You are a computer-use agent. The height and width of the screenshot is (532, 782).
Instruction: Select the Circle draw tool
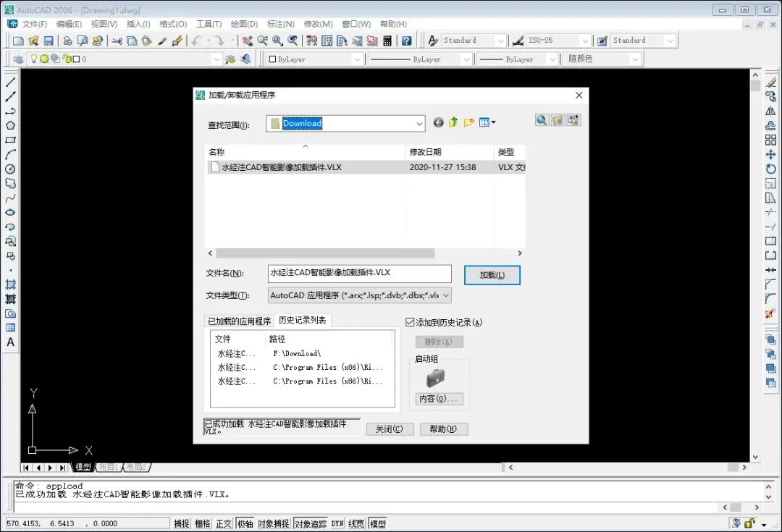tap(10, 169)
